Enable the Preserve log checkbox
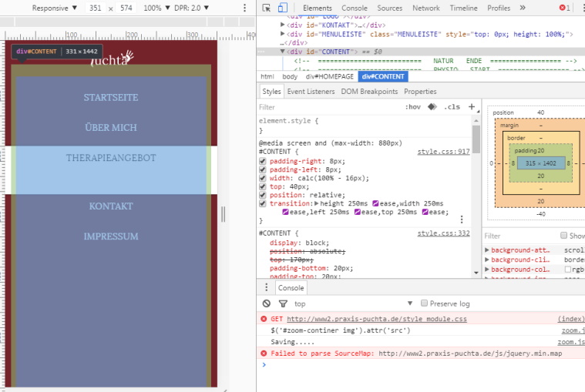This screenshot has height=392, width=585. (424, 303)
